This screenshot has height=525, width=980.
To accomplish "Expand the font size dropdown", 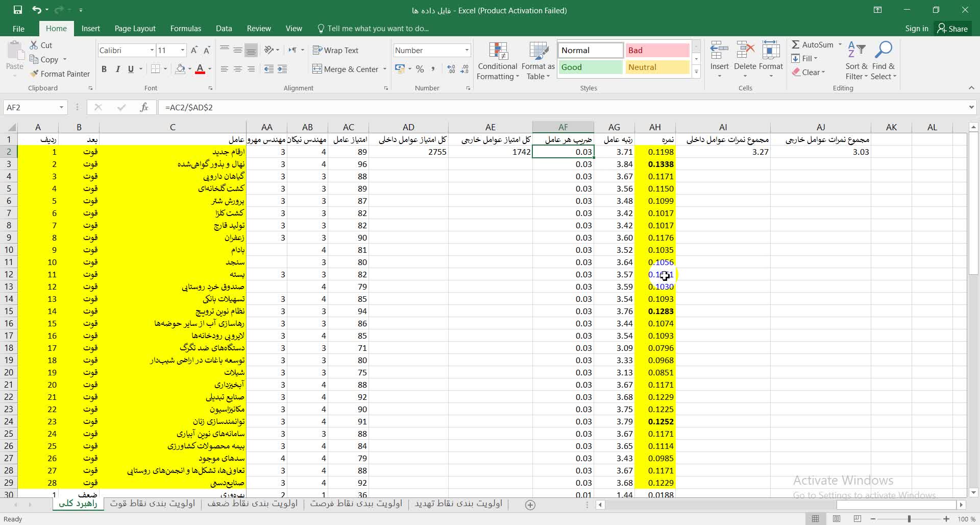I will [182, 50].
